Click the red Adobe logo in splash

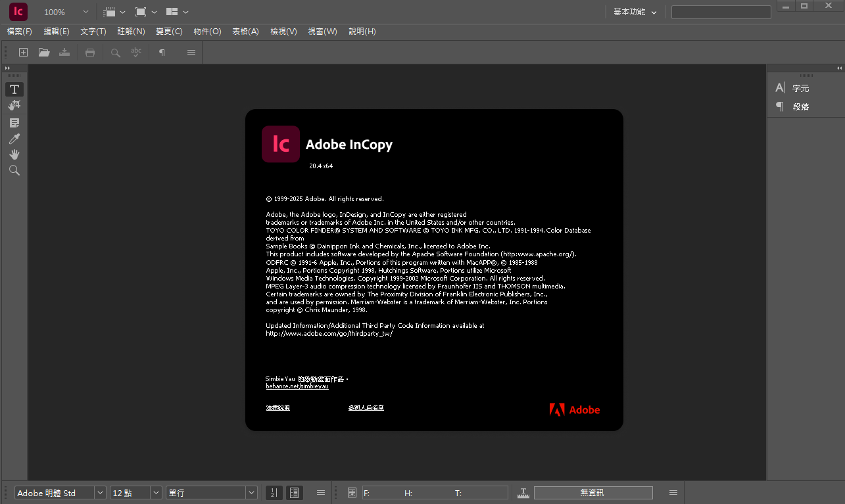coord(575,410)
